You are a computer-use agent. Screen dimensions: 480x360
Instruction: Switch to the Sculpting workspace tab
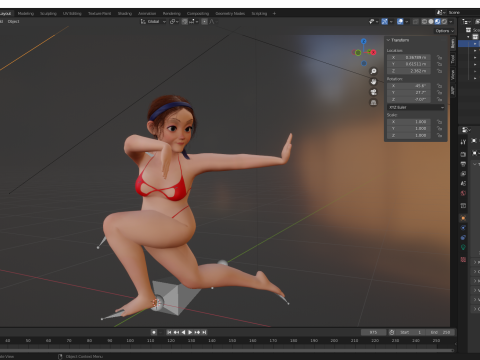pyautogui.click(x=48, y=14)
